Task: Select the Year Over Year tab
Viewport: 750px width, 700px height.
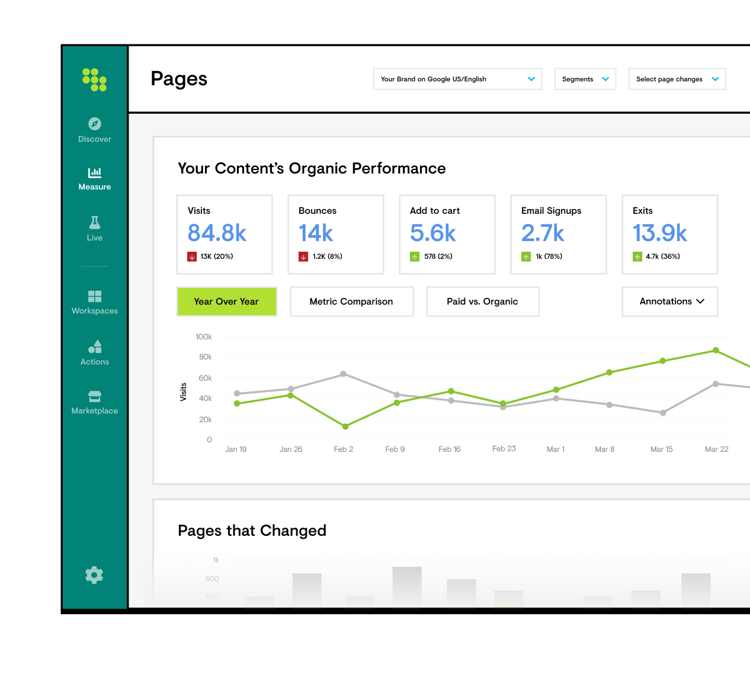Action: (x=227, y=301)
